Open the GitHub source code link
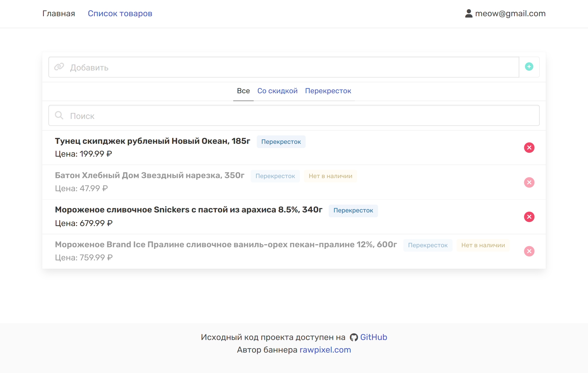Viewport: 588px width, 373px height. (x=373, y=337)
